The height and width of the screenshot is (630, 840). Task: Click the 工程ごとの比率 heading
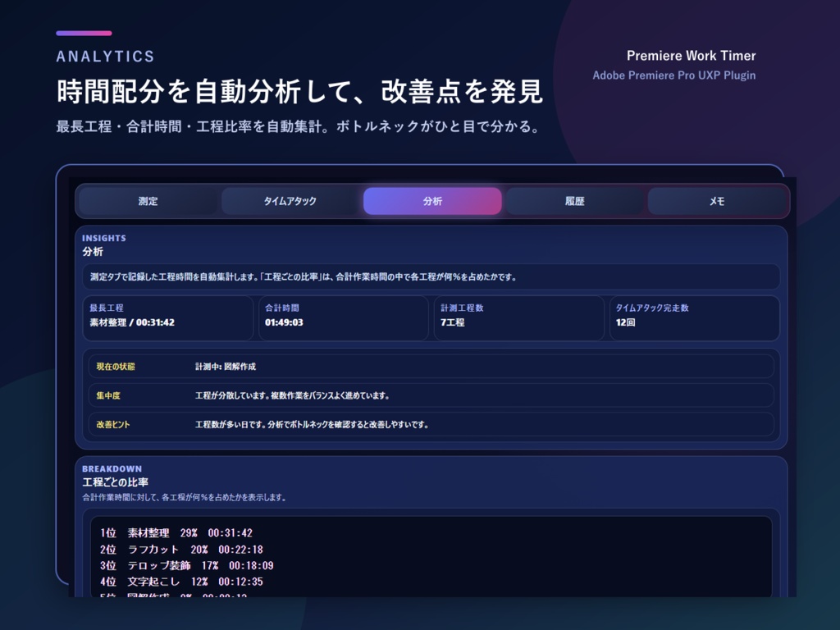(115, 482)
